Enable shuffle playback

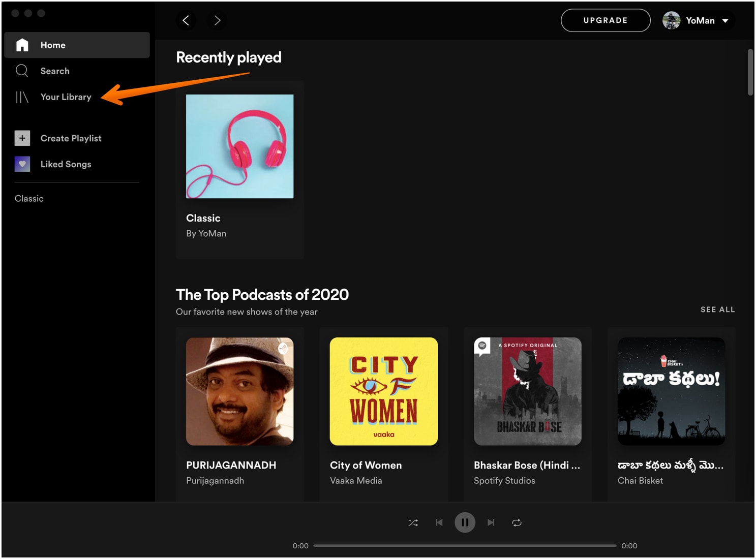413,522
